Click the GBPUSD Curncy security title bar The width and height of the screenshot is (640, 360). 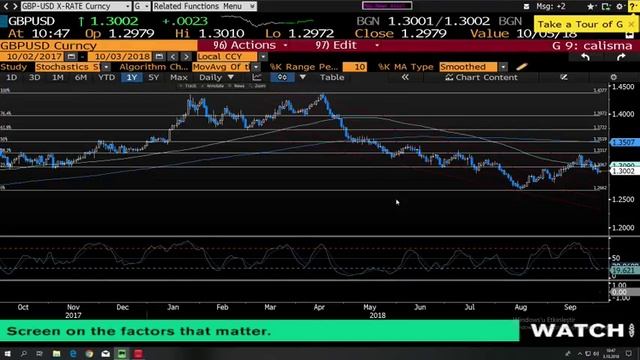tap(98, 45)
